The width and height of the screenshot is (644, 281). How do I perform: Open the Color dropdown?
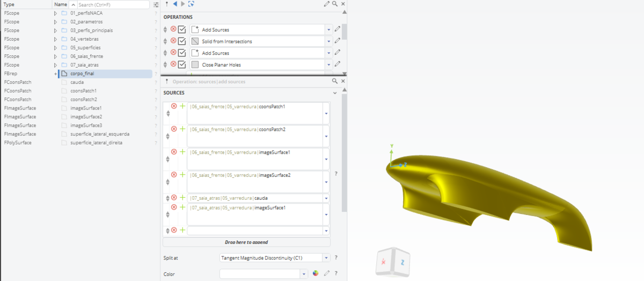[303, 273]
